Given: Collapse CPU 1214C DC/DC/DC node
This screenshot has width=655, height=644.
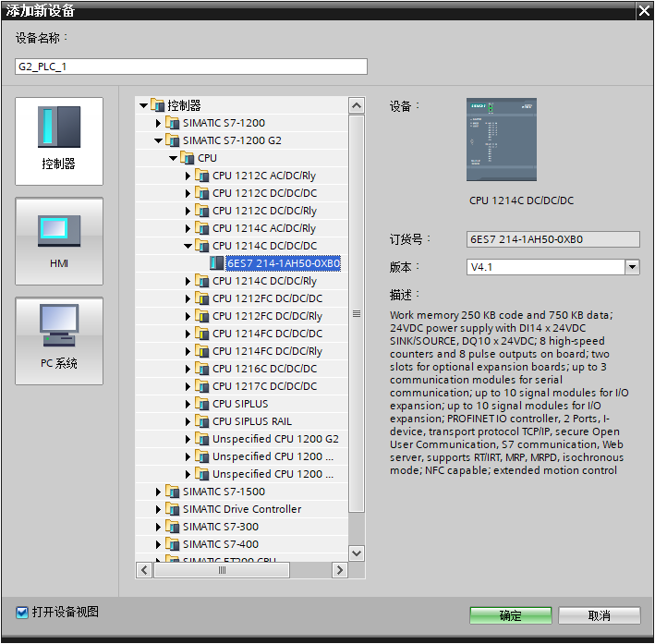Looking at the screenshot, I should 188,246.
